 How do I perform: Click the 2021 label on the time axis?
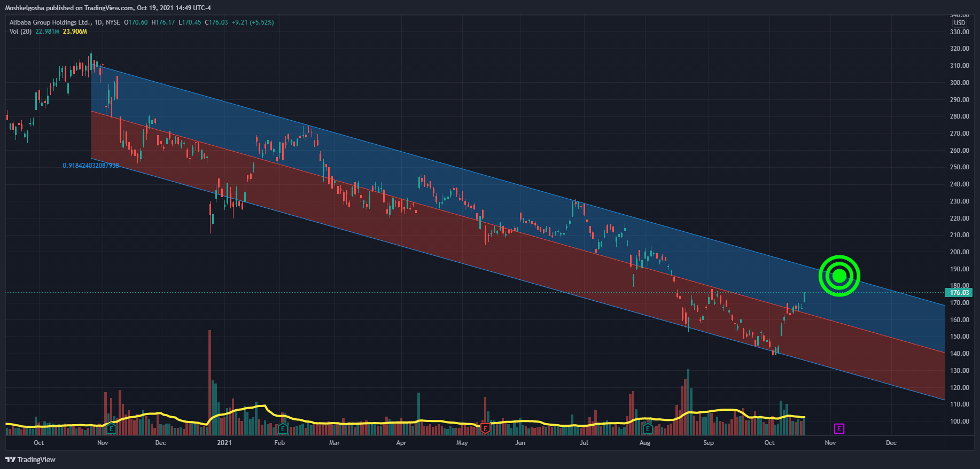point(224,443)
